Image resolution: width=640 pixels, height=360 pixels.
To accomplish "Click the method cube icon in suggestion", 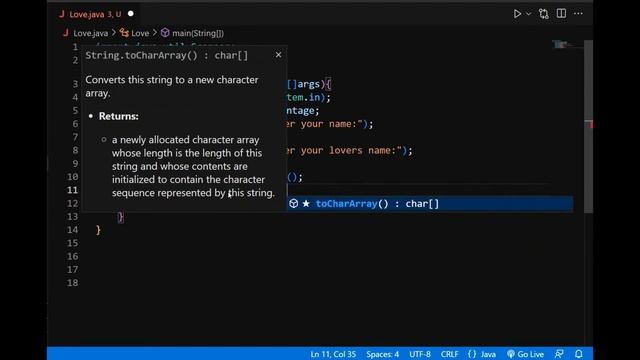I will 293,203.
